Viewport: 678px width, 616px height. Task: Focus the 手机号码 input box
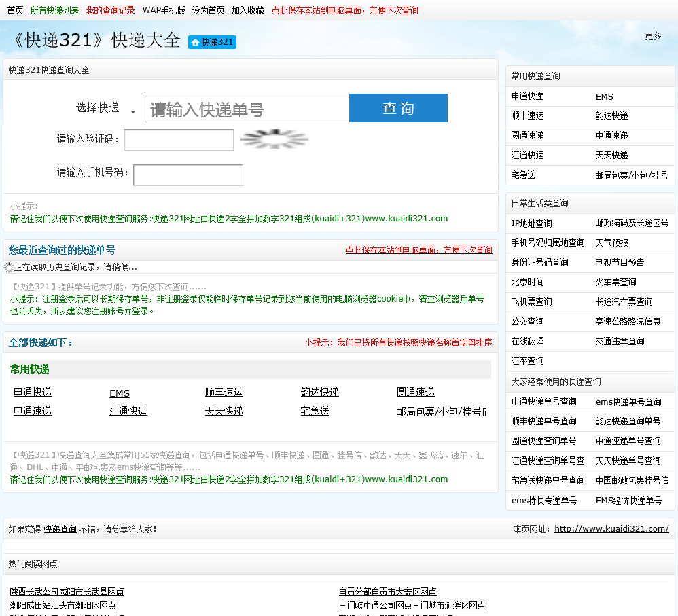[188, 175]
